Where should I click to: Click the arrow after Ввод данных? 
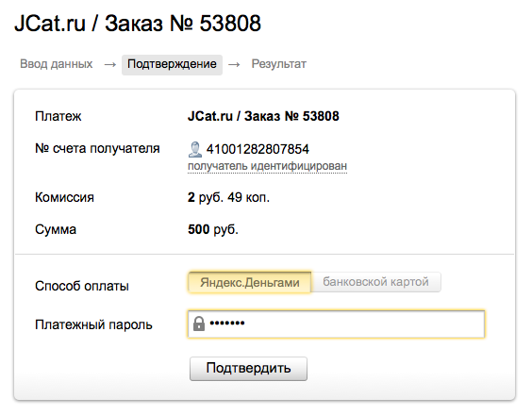pos(110,64)
